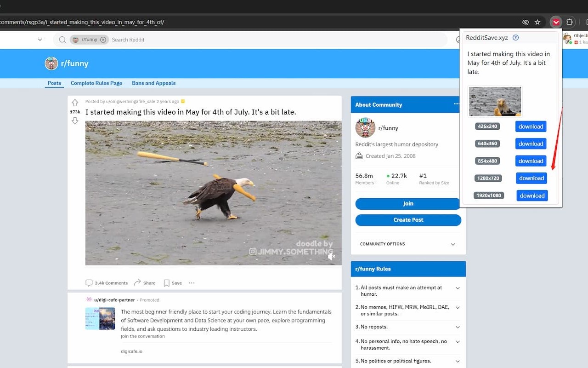Open u/omgwerhvngafire_sale poster profile

point(130,101)
